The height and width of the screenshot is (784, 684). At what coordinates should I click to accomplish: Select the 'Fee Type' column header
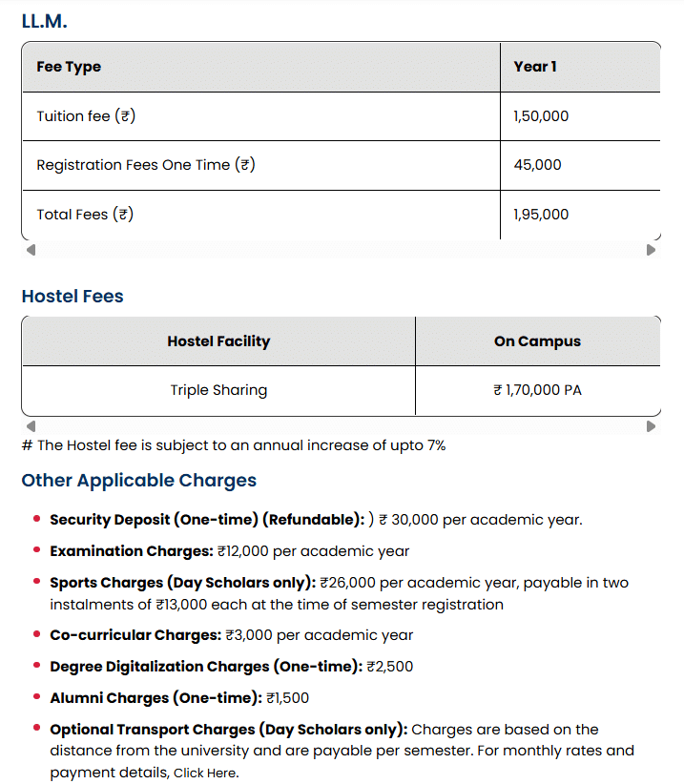pos(69,67)
